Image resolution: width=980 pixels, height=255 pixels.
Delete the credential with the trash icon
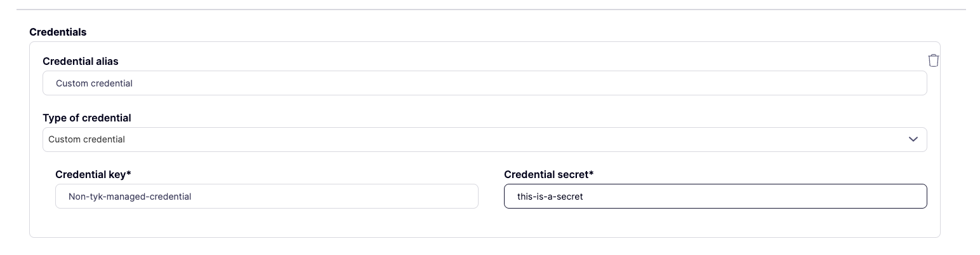[x=933, y=60]
